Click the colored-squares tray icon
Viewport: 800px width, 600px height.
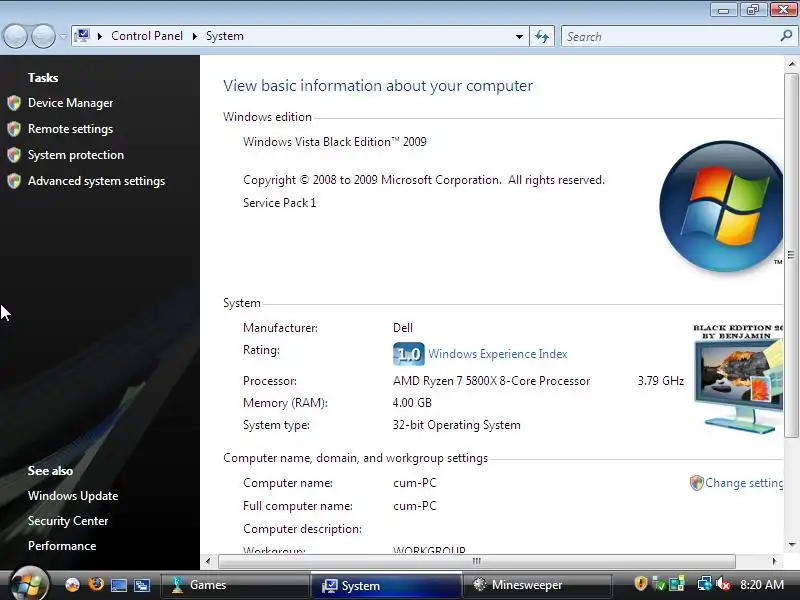click(677, 584)
